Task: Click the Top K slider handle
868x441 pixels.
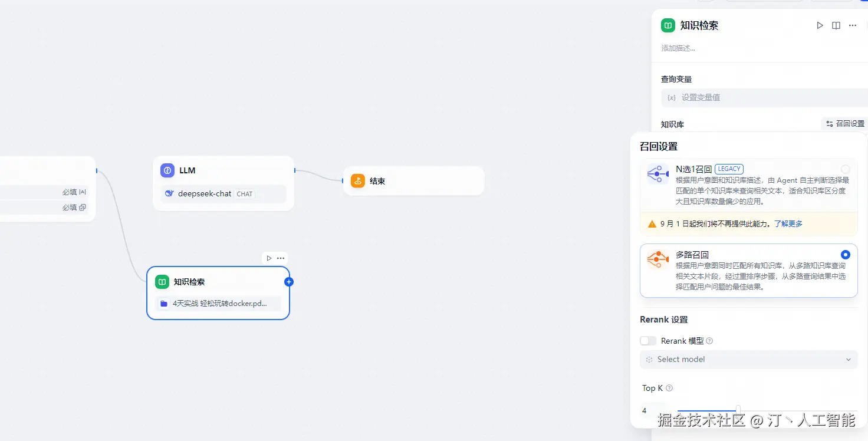Action: click(x=738, y=410)
